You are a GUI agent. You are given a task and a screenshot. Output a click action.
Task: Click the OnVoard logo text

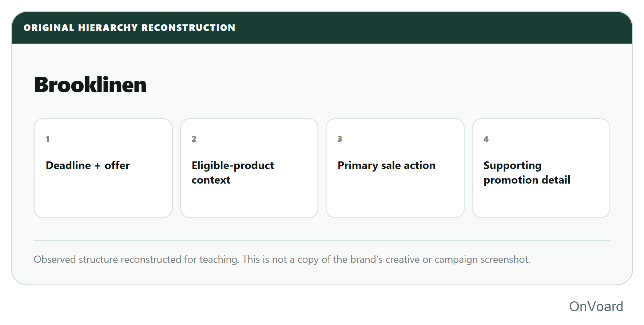pyautogui.click(x=596, y=306)
